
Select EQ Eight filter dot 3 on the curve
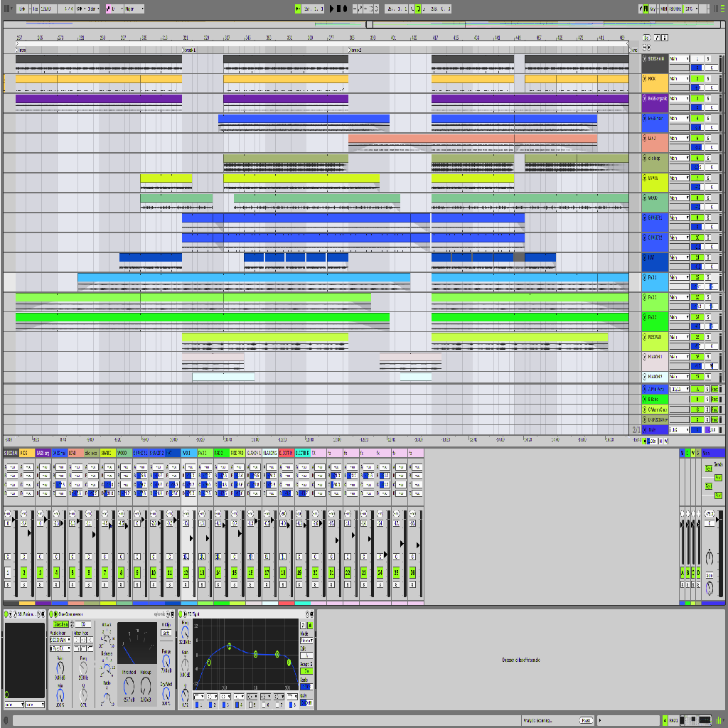pyautogui.click(x=255, y=654)
